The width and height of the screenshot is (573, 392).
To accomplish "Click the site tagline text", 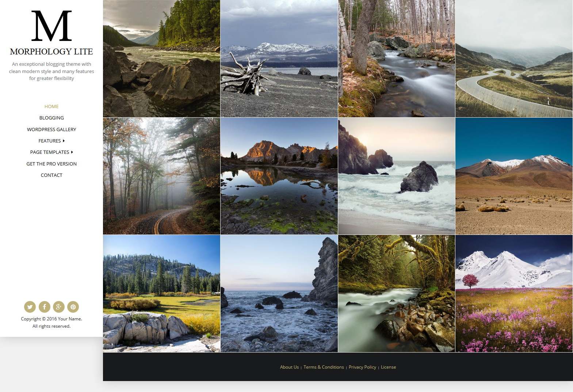I will tap(51, 71).
